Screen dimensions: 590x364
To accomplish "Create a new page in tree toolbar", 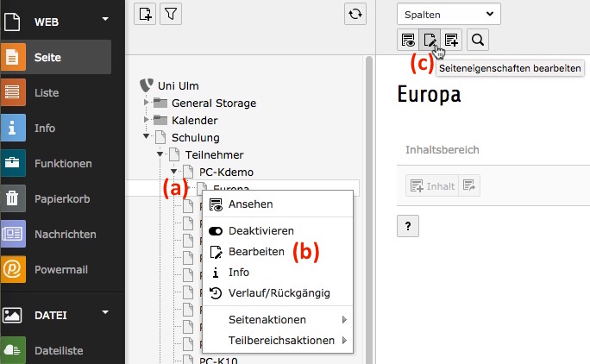I will coord(145,15).
